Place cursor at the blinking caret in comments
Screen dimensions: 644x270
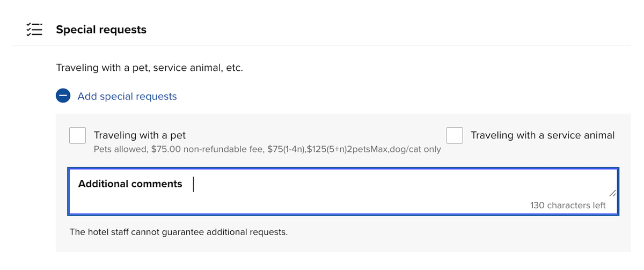click(194, 184)
